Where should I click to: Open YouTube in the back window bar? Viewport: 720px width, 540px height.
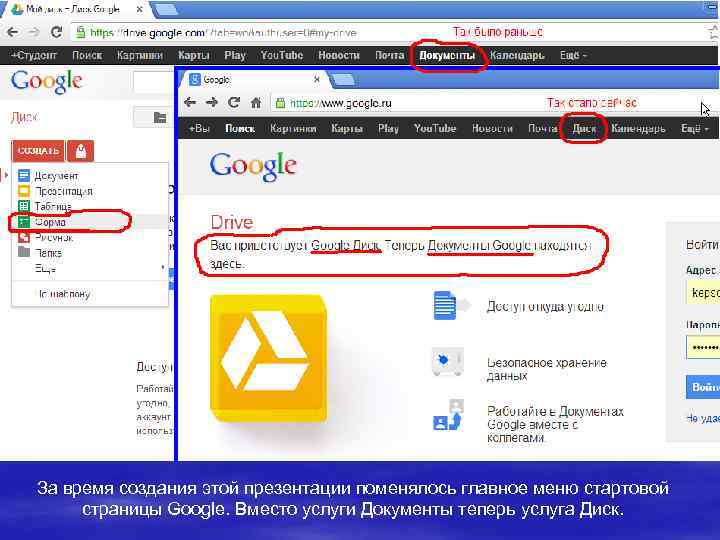click(x=282, y=56)
